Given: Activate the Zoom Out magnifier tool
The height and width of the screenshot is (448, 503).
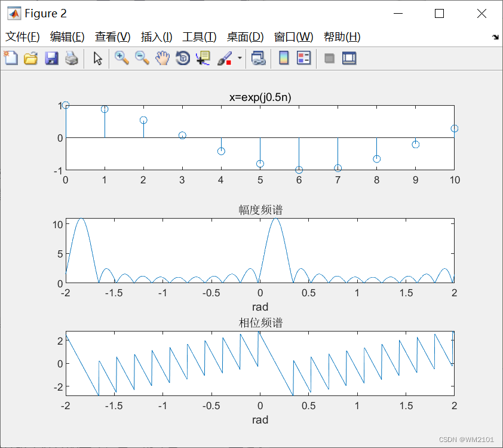Looking at the screenshot, I should pyautogui.click(x=142, y=59).
